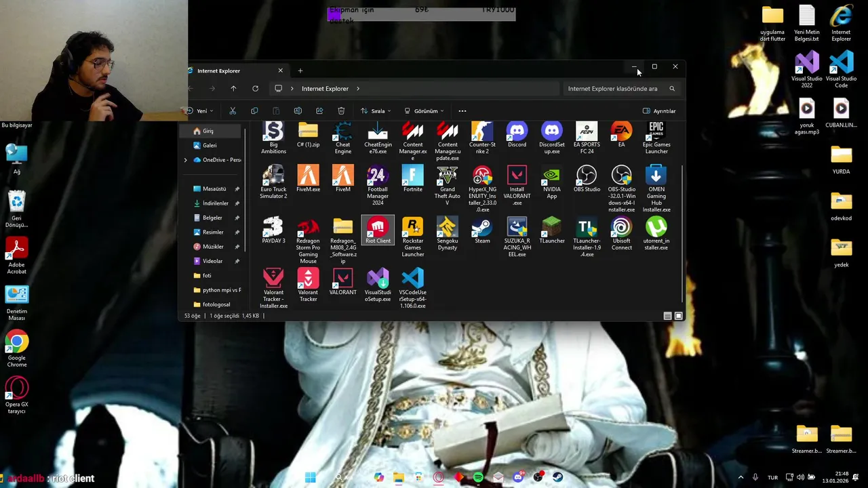Select the Sengoku Dynasty icon

coord(447,235)
